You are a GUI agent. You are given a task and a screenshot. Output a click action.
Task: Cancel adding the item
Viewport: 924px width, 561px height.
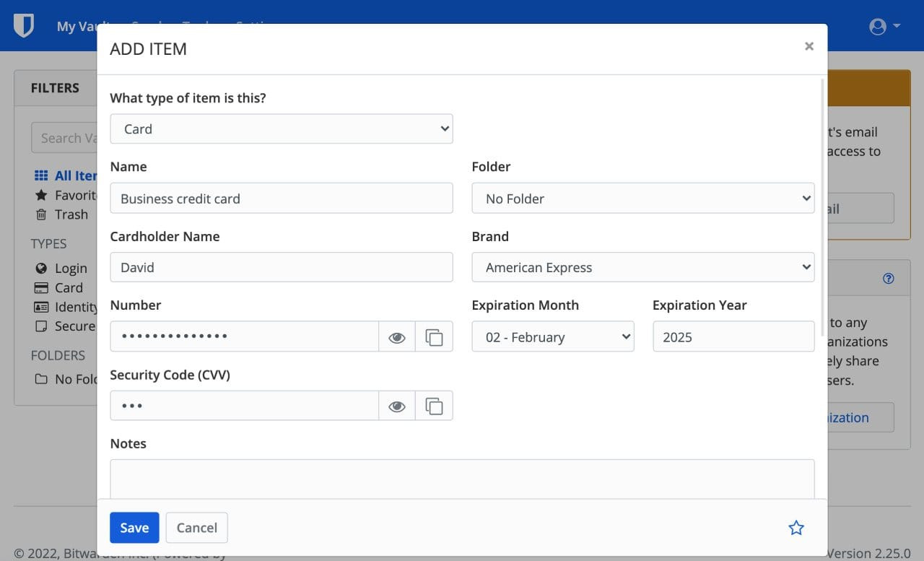point(197,528)
